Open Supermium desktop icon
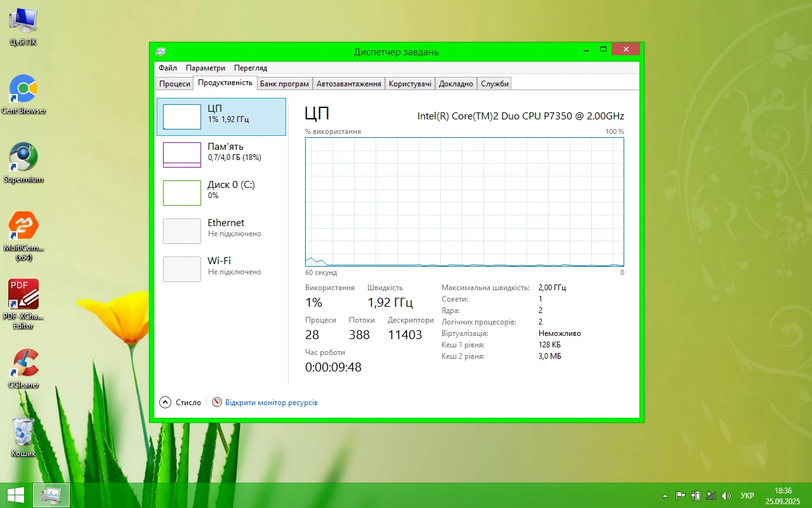 click(x=23, y=157)
